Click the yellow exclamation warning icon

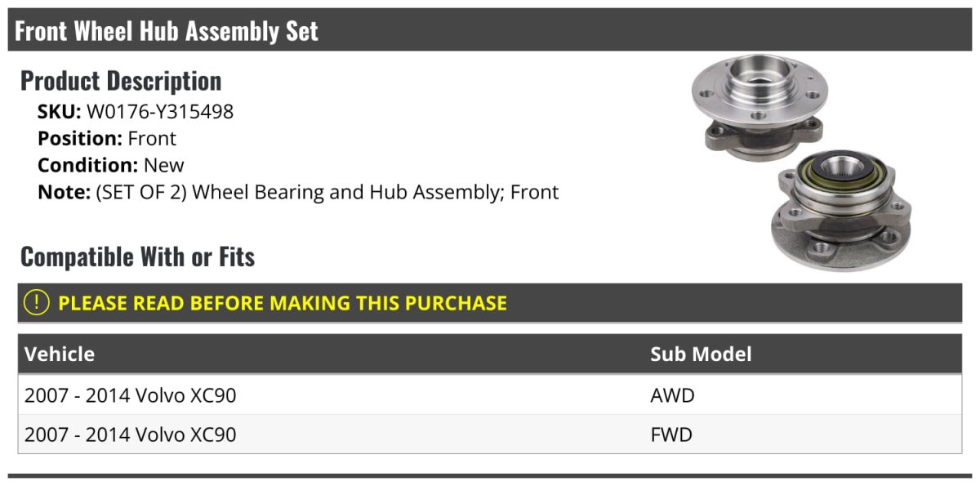[37, 303]
